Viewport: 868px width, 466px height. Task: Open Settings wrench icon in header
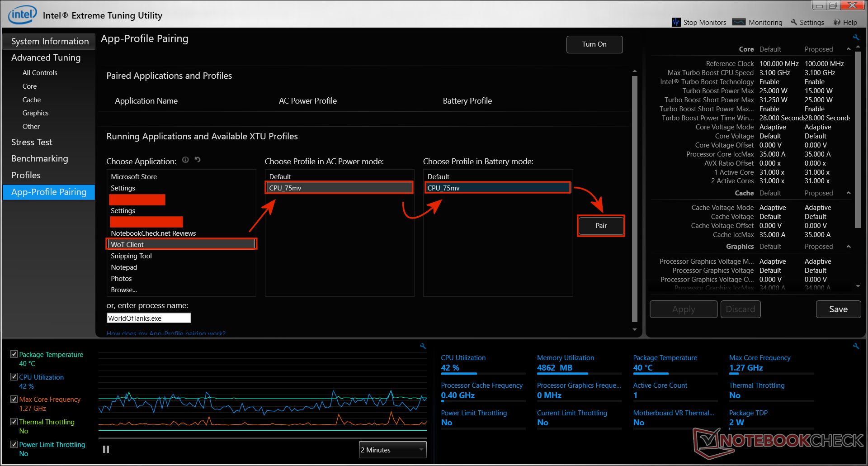coord(794,22)
